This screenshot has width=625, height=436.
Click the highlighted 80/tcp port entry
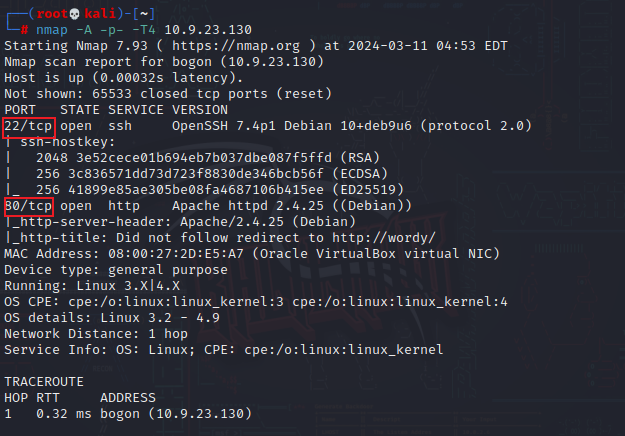pos(29,205)
